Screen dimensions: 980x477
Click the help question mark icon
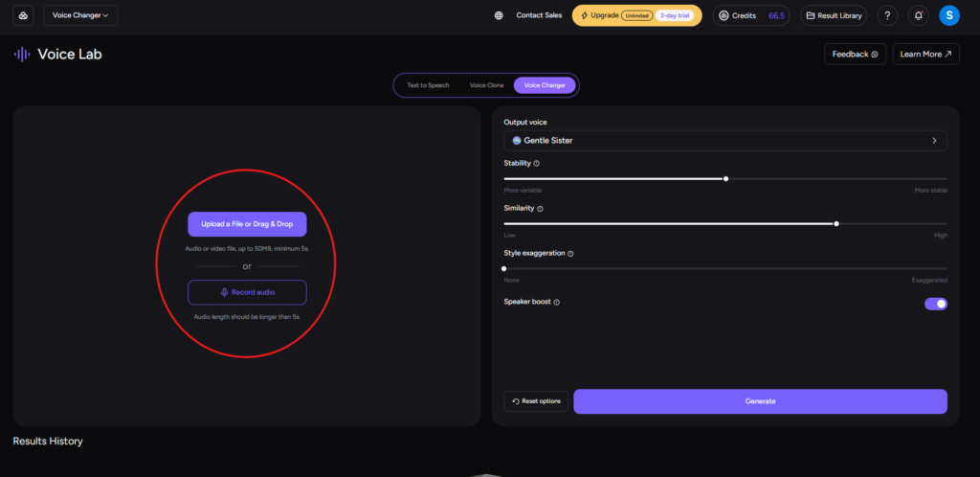(887, 15)
